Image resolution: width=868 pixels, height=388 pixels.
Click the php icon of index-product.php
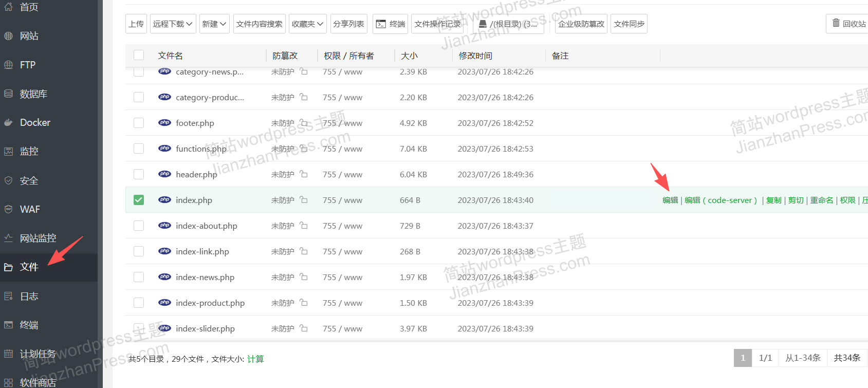[x=165, y=302]
